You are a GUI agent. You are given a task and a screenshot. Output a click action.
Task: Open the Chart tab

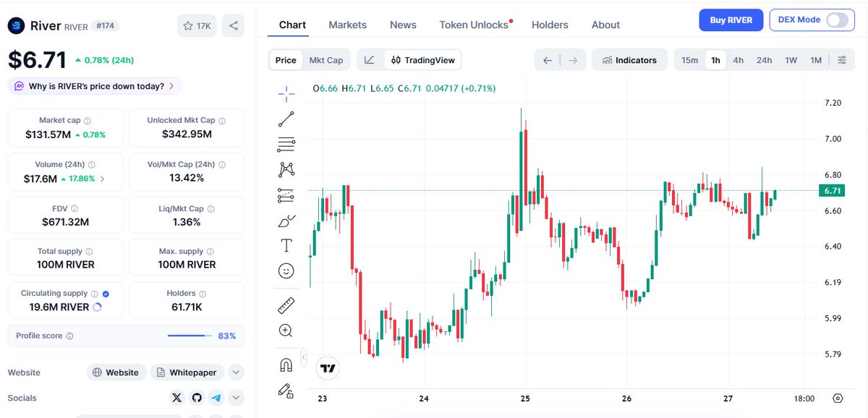click(x=292, y=25)
